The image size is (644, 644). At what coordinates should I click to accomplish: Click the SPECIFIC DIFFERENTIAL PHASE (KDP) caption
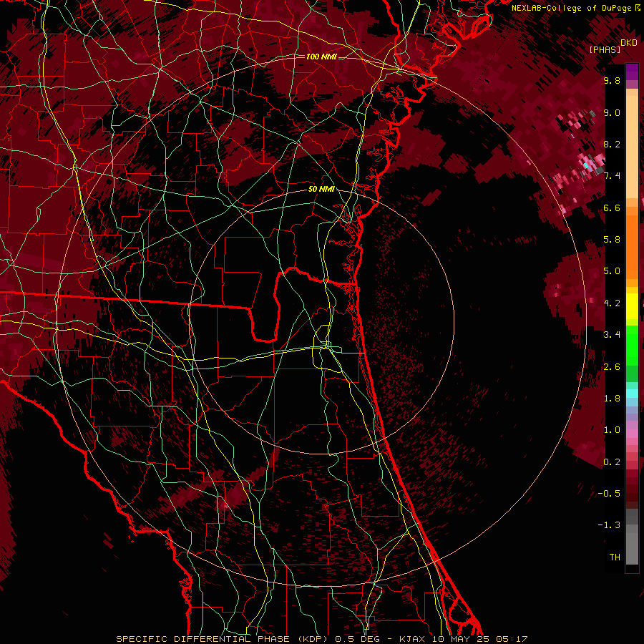click(x=223, y=639)
